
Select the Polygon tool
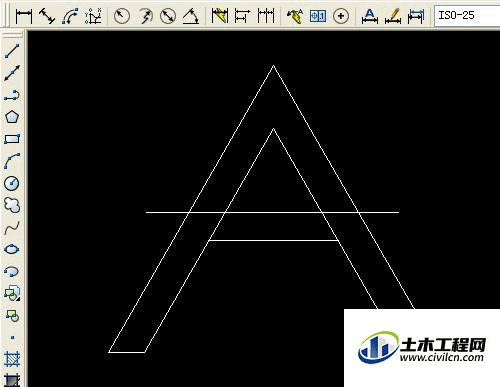click(x=12, y=117)
